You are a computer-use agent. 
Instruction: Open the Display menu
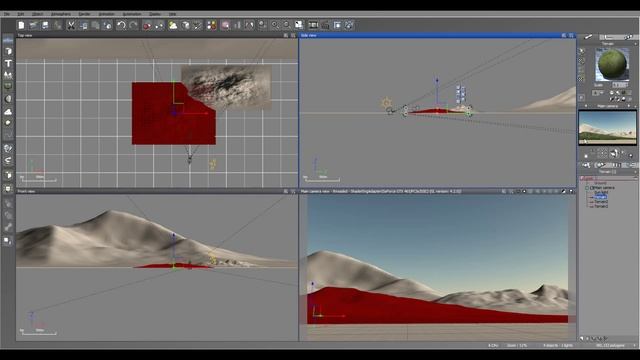pyautogui.click(x=155, y=14)
